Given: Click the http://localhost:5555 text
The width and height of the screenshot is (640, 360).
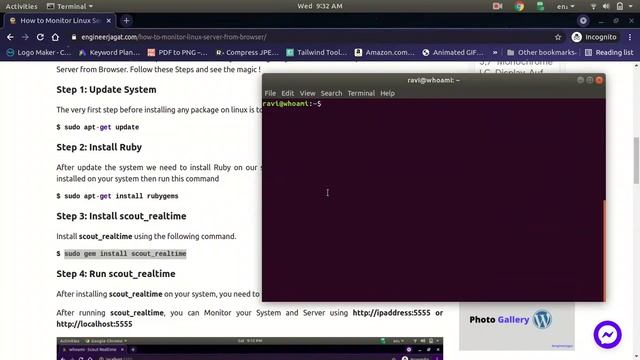Looking at the screenshot, I should [x=94, y=324].
